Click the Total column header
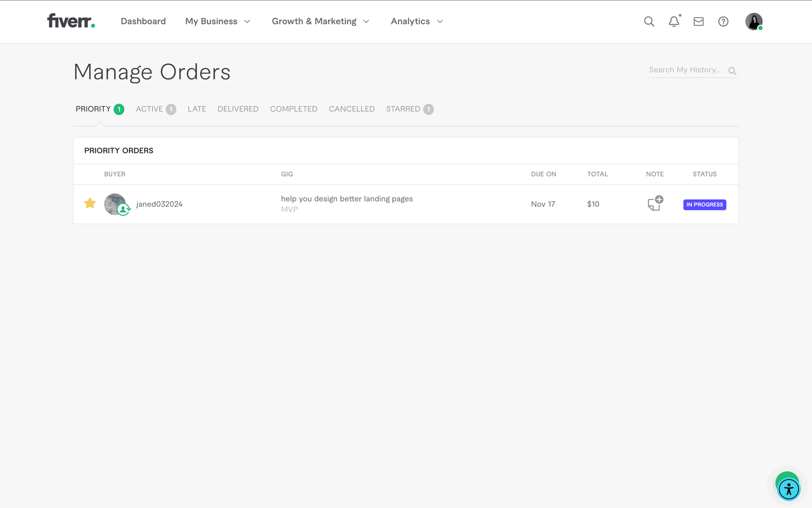The image size is (812, 508). [x=597, y=174]
